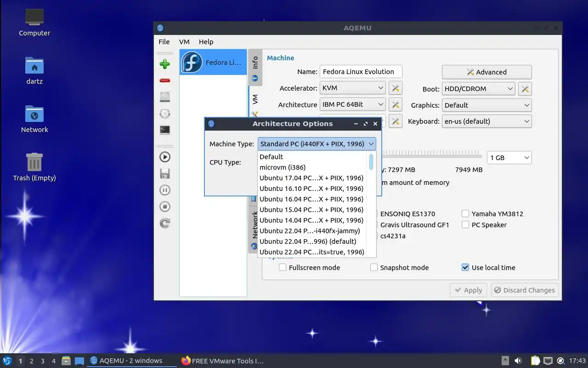
Task: Open the Network desktop icon
Action: coord(34,119)
